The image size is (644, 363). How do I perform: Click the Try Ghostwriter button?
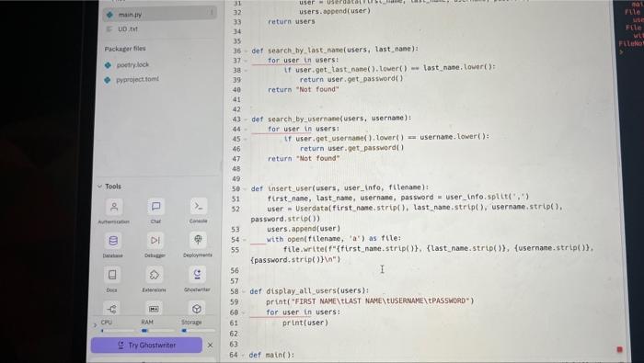point(146,345)
